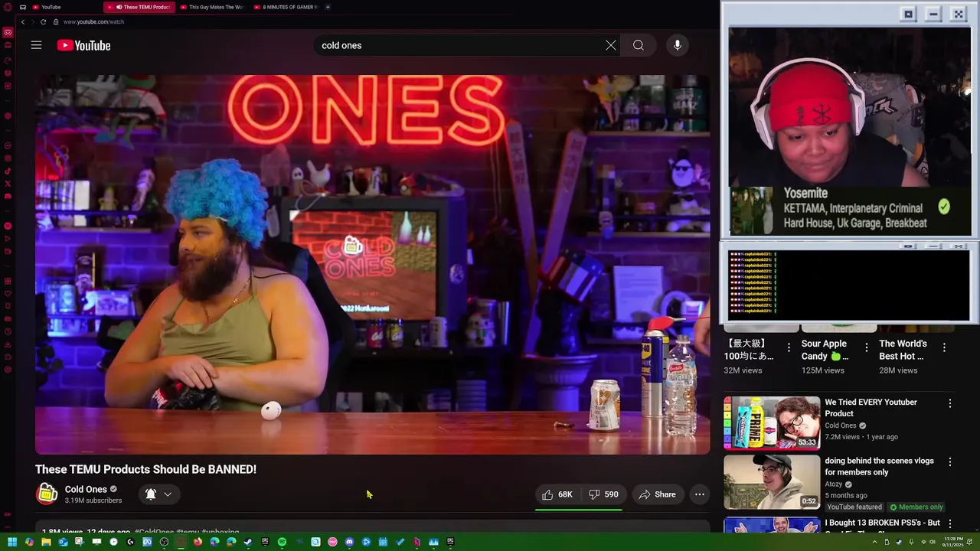Like the video with 68K likes
980x551 pixels.
click(557, 494)
